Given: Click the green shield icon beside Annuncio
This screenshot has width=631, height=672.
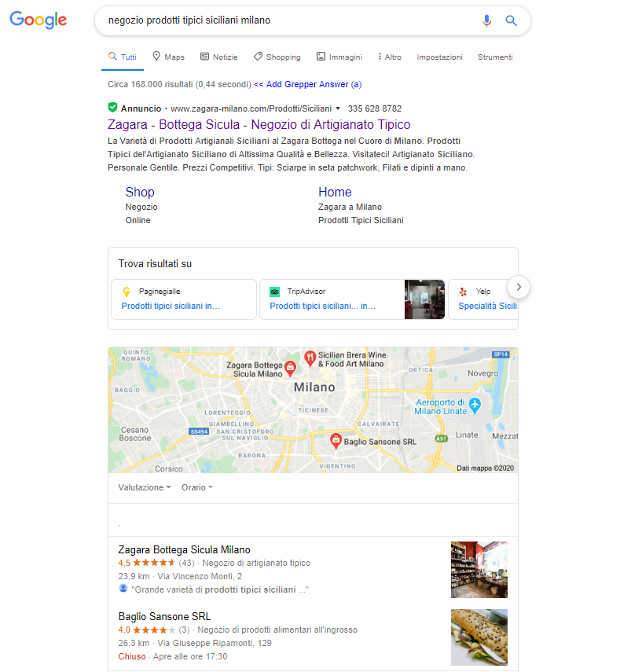Looking at the screenshot, I should [112, 107].
